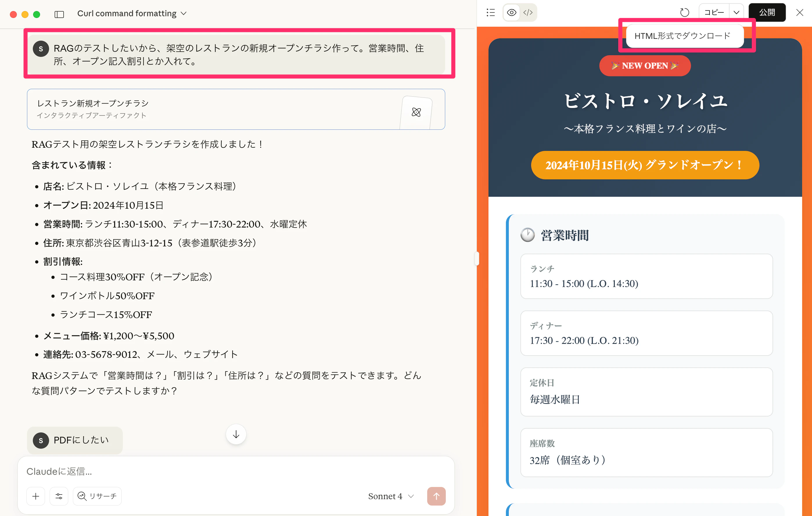Screen dimensions: 812x516
Task: Click the メニュー価格 ¥1,200〜¥5,500 line
Action: click(x=109, y=336)
